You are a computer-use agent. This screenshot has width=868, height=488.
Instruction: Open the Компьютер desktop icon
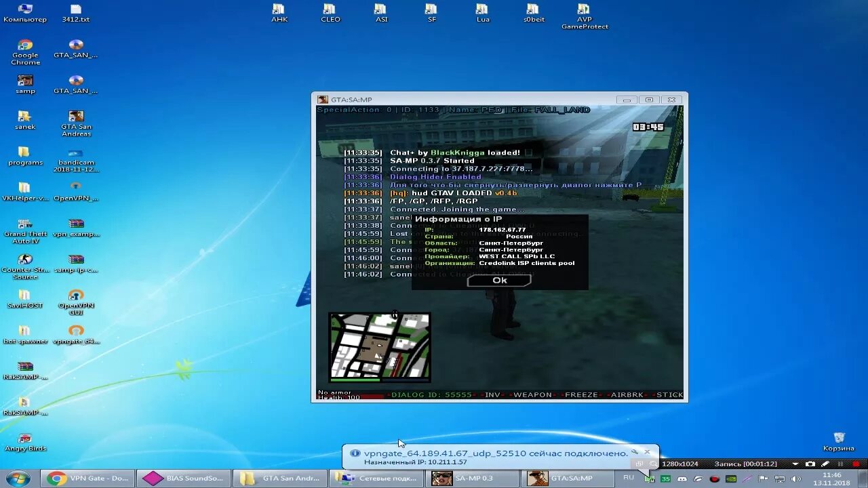[25, 13]
